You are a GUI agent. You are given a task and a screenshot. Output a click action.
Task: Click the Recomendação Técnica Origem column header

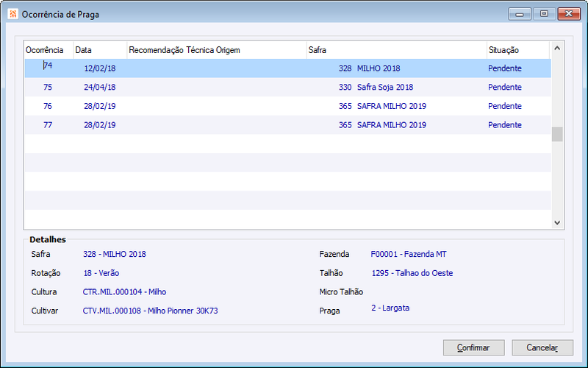(x=217, y=50)
